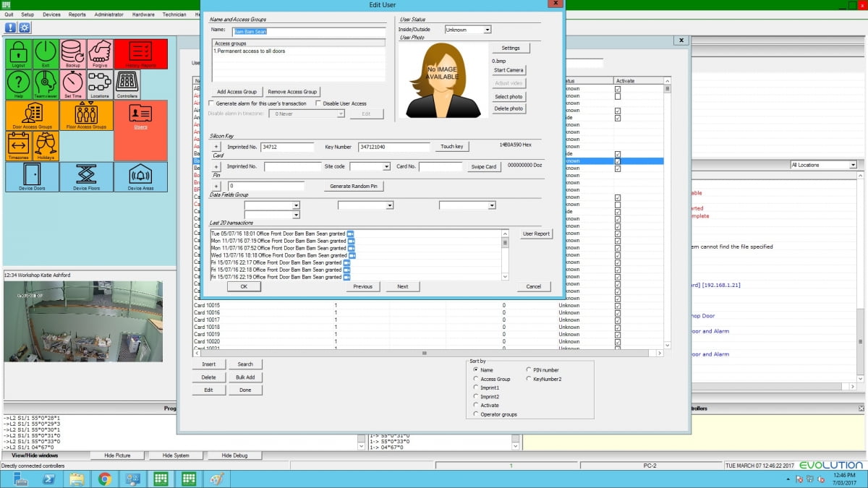Open the Set Time tile
The height and width of the screenshot is (488, 868).
72,85
